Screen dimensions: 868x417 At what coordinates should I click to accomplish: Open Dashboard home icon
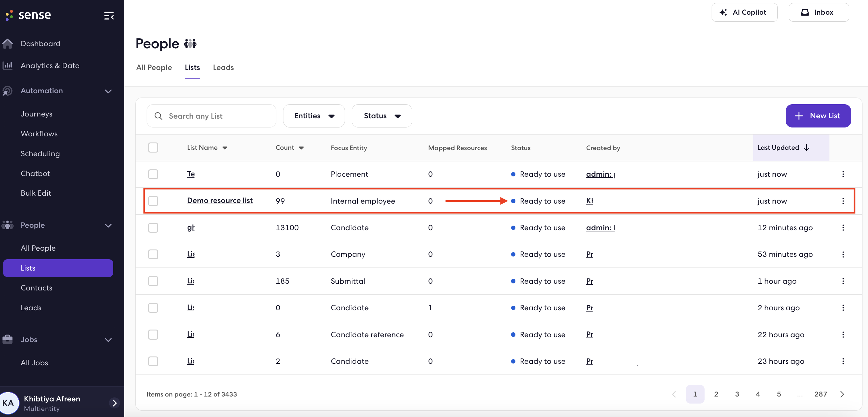pos(7,43)
